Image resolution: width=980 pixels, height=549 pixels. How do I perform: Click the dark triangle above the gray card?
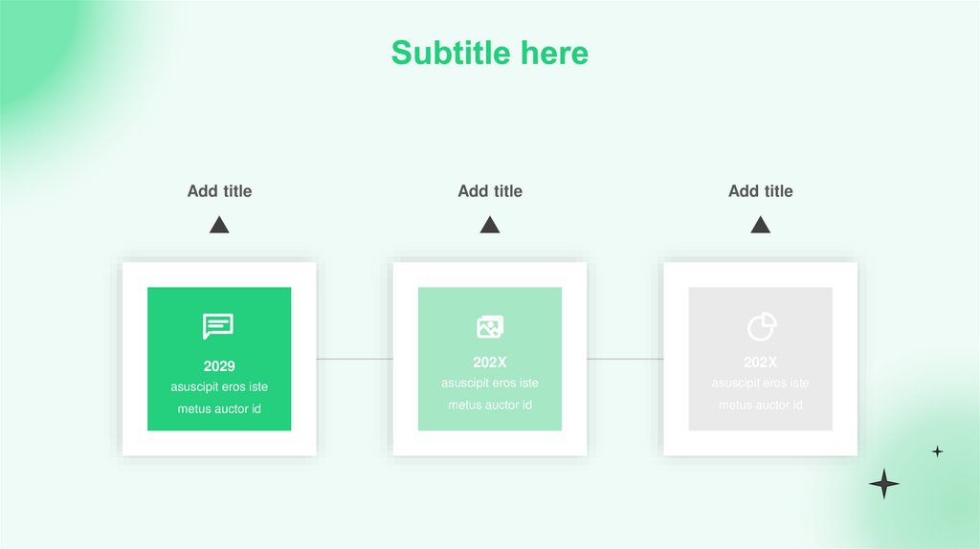tap(761, 226)
